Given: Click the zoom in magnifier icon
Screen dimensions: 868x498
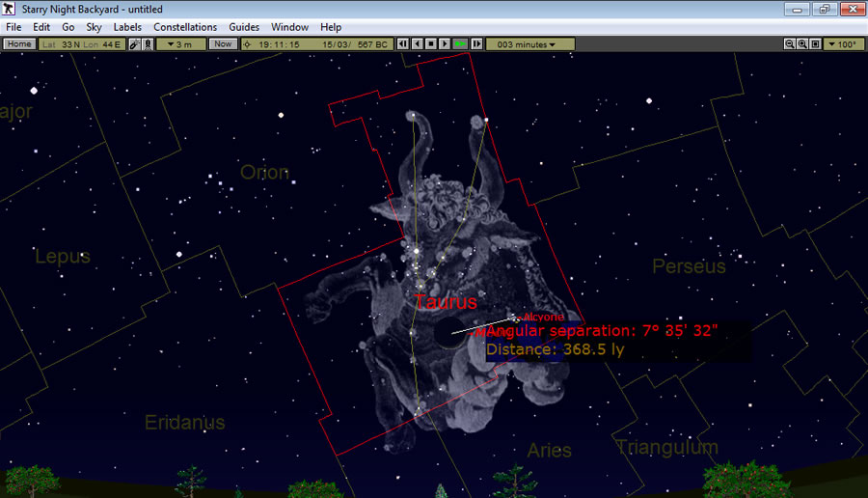Looking at the screenshot, I should (802, 44).
